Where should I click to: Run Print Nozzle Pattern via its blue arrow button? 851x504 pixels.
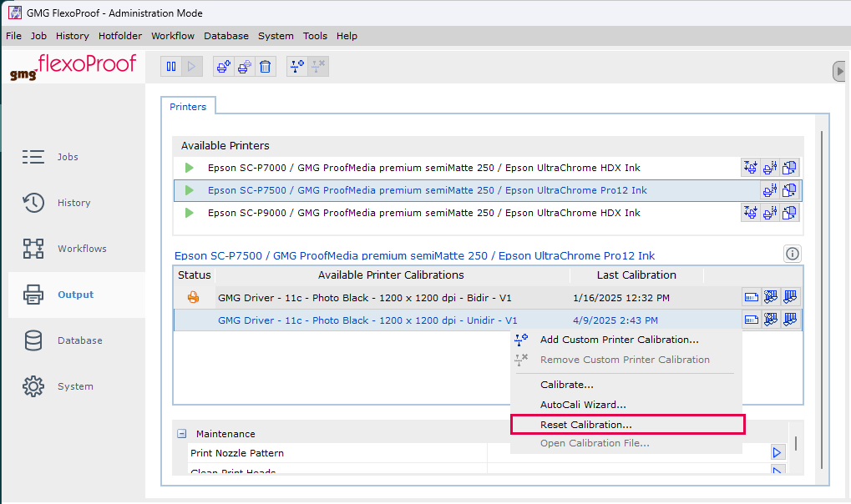coord(777,451)
